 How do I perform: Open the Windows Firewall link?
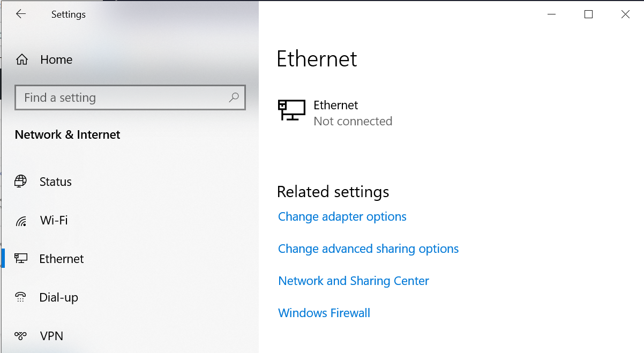pyautogui.click(x=324, y=313)
